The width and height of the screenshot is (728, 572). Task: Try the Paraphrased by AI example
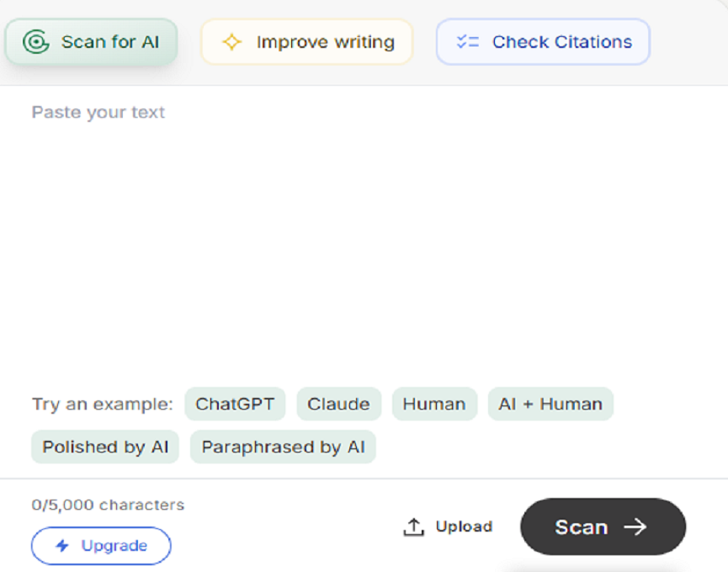point(283,447)
